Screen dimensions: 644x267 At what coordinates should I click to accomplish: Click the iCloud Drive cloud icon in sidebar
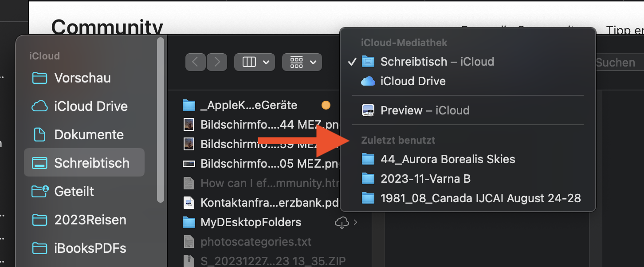tap(40, 106)
